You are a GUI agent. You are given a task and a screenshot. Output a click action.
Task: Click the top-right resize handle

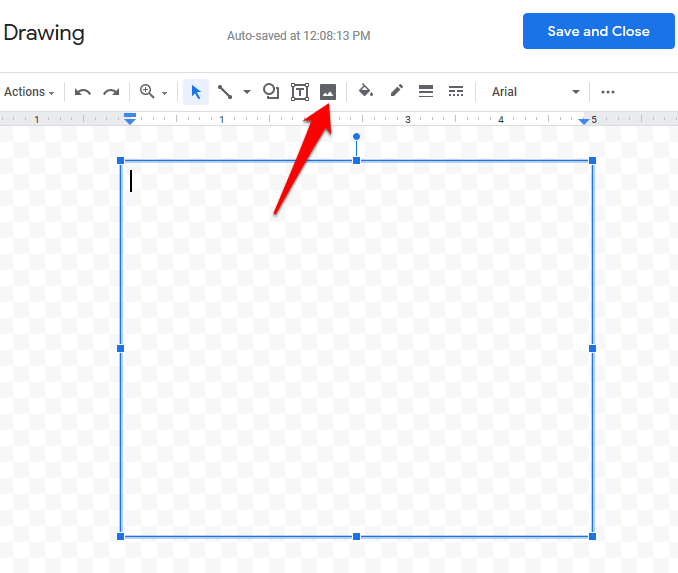pyautogui.click(x=592, y=160)
